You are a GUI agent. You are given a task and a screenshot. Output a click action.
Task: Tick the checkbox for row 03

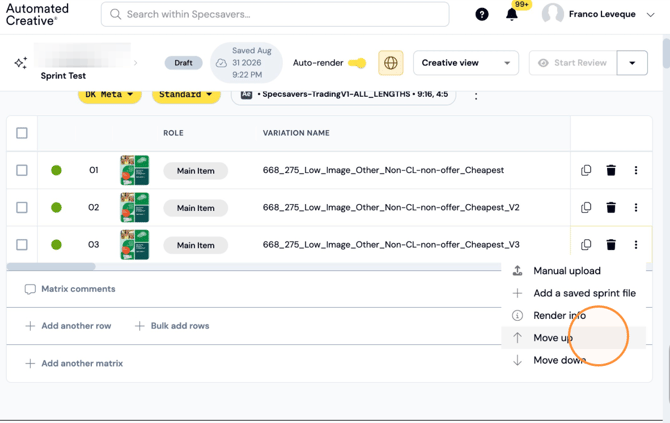[22, 244]
